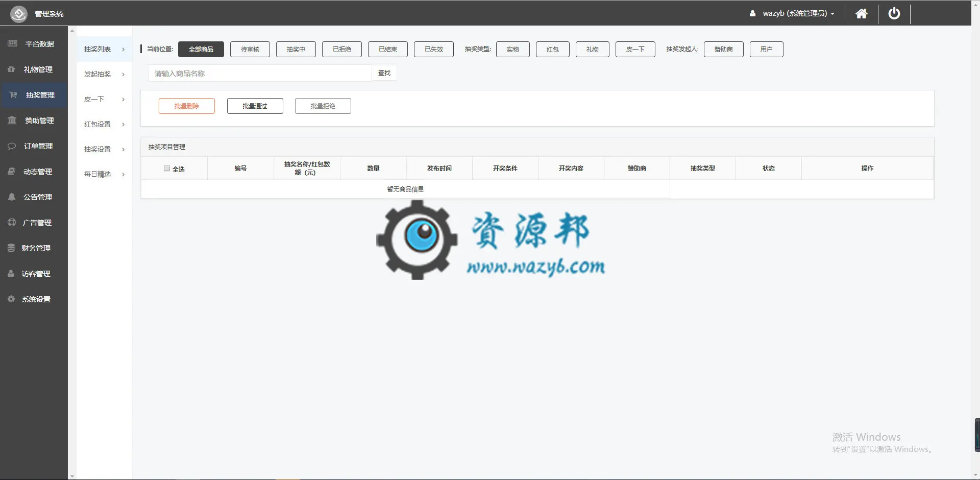Click the 财务管理 database icon
This screenshot has width=980, height=480.
click(x=11, y=248)
